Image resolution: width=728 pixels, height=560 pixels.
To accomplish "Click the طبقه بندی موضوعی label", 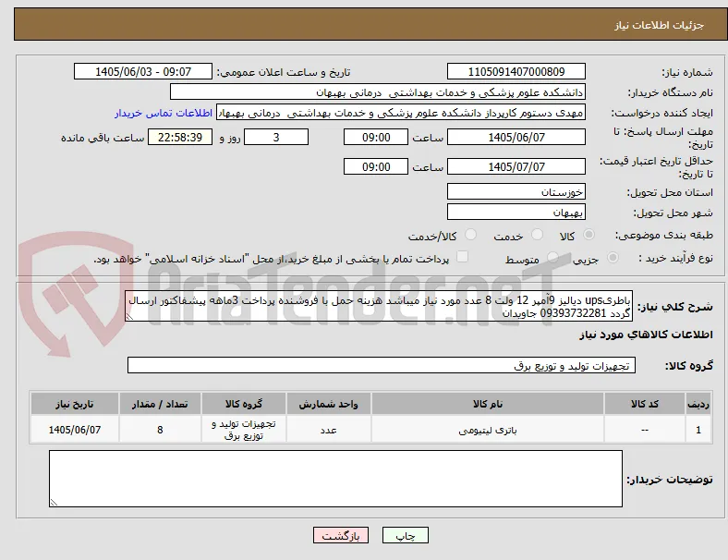I will (x=664, y=235).
